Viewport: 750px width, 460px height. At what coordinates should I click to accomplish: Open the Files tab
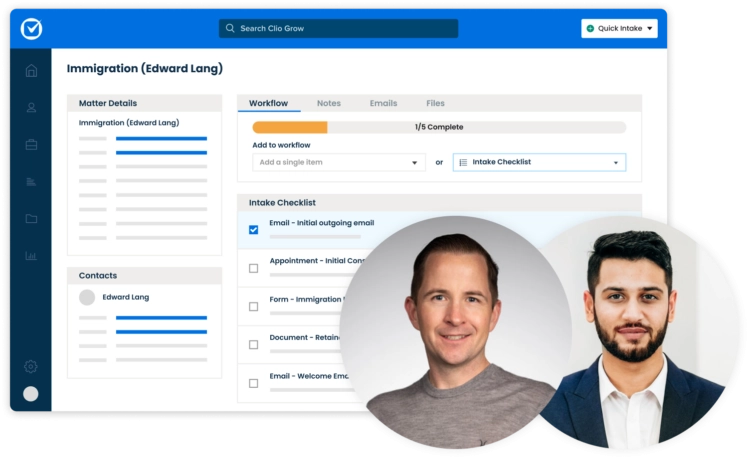(435, 103)
